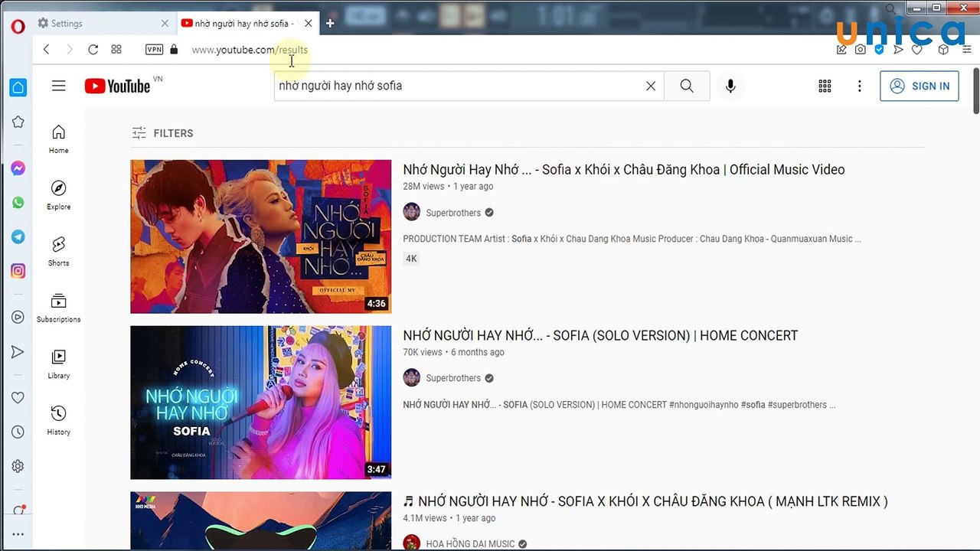
Task: Open extensions cube icon
Action: (x=943, y=50)
